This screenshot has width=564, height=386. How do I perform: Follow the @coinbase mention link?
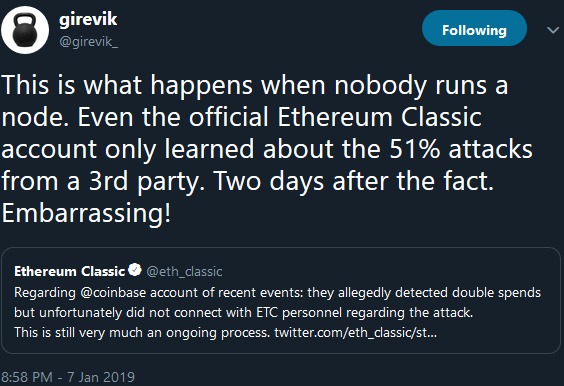click(113, 292)
